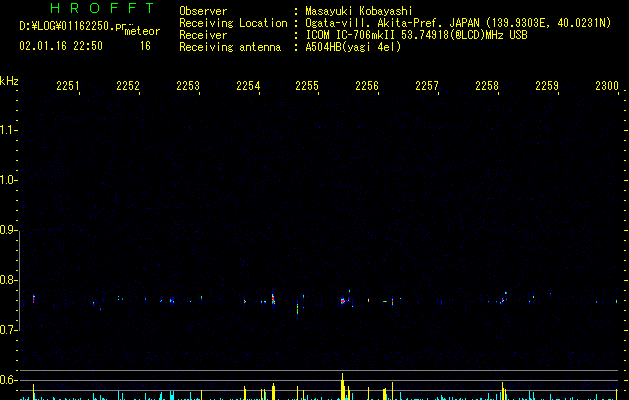Click the meteor echo just after 2258
The width and height of the screenshot is (629, 400).
503,299
